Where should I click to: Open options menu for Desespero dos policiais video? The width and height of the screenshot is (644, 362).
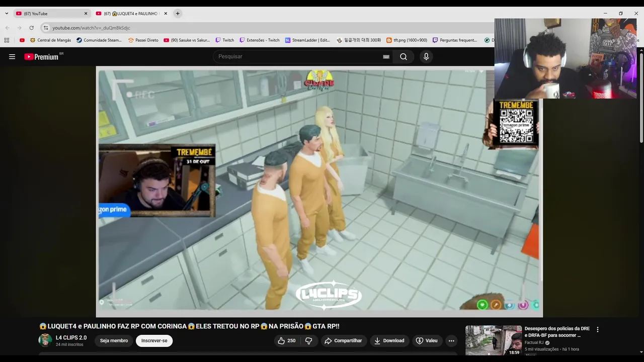coord(598,330)
